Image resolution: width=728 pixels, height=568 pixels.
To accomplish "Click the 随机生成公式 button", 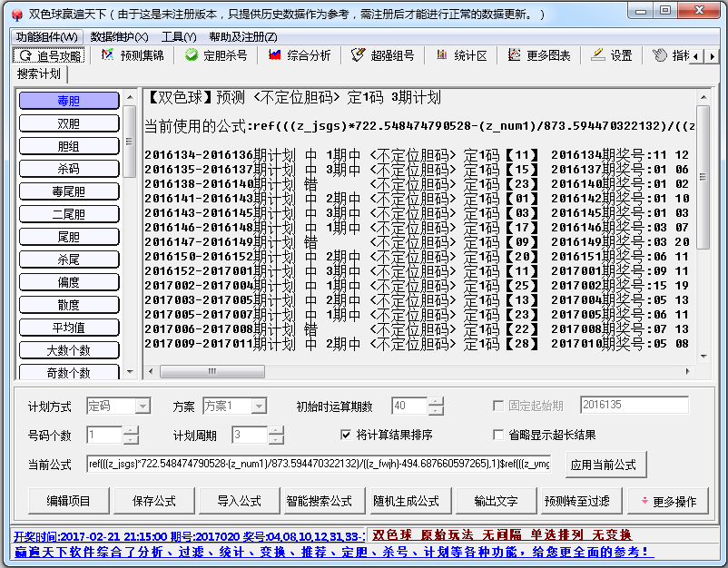I will 411,501.
